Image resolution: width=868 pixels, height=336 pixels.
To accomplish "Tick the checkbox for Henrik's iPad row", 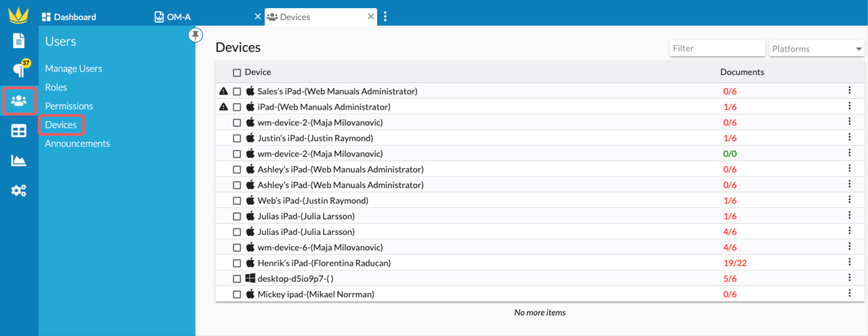I will point(236,263).
